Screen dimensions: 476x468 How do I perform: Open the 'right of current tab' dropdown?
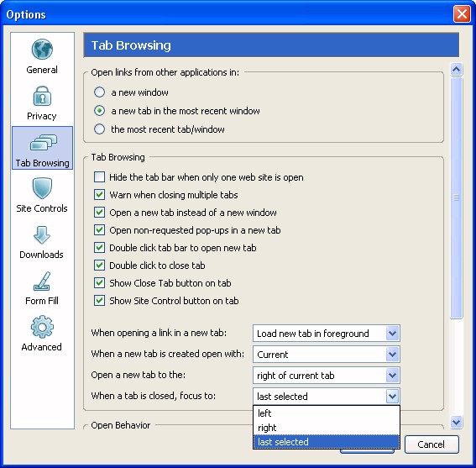coord(327,376)
